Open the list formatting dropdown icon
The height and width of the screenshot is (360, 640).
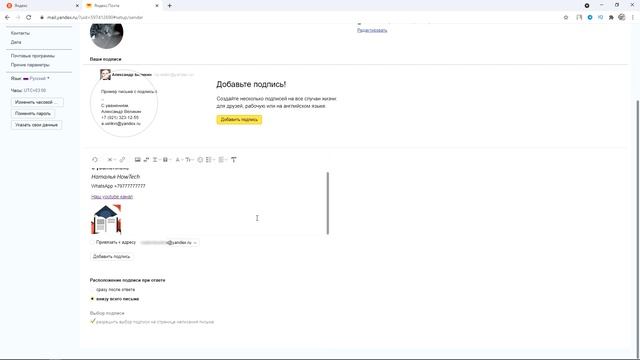coord(210,160)
